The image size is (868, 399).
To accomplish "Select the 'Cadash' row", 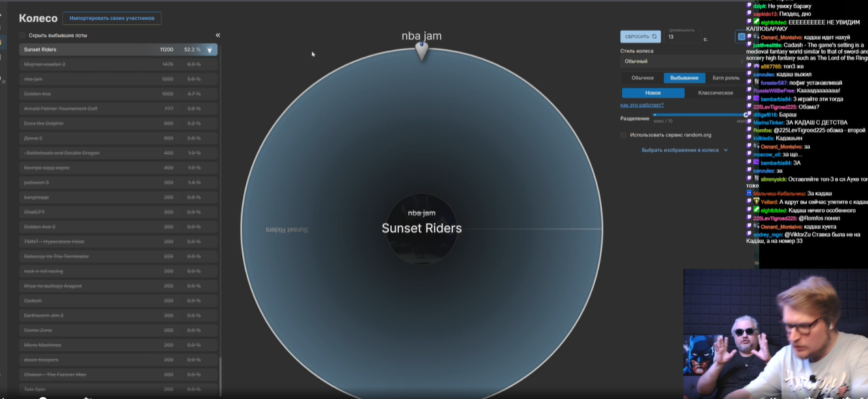I will coord(118,300).
